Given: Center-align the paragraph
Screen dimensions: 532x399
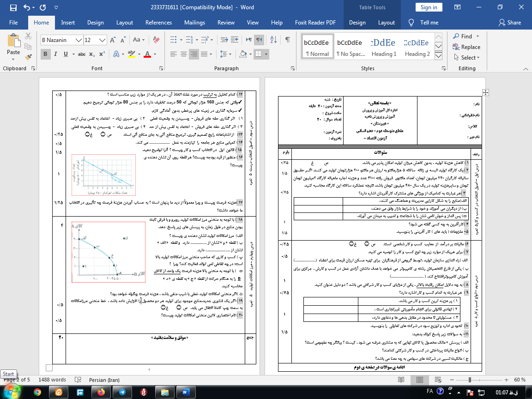Looking at the screenshot, I should pos(183,54).
